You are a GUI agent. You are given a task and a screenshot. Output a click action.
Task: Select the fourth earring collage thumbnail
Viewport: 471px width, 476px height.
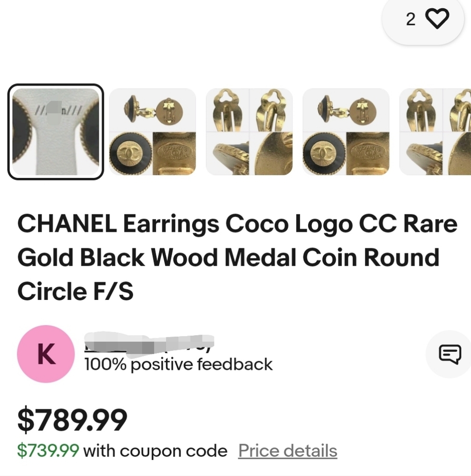346,130
